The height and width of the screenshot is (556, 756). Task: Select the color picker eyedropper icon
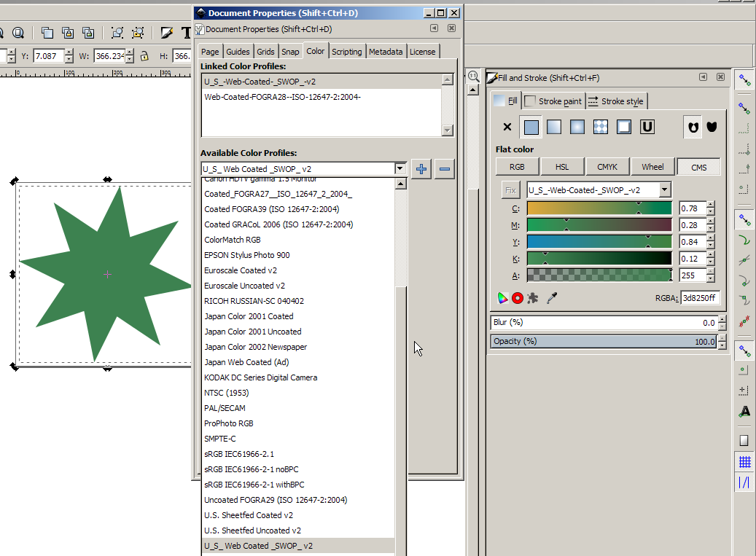point(553,297)
